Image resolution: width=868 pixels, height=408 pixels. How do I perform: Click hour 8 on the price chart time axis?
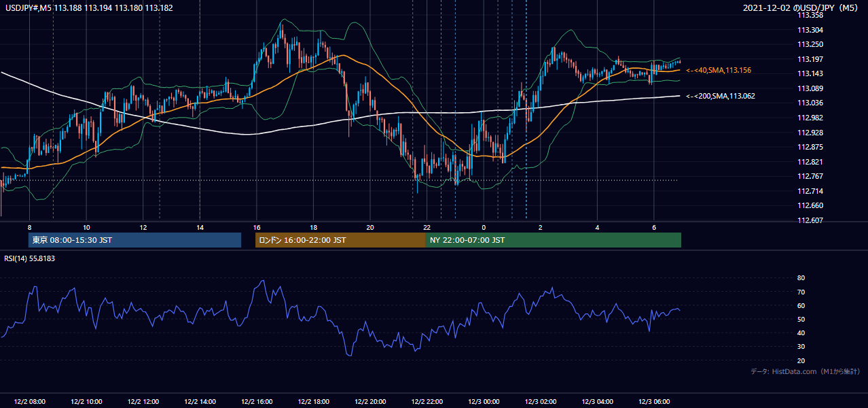coord(29,227)
